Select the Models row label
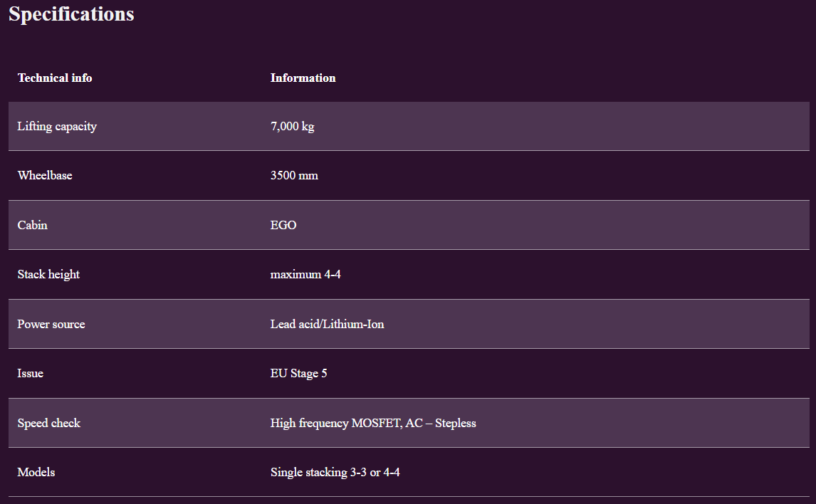The height and width of the screenshot is (504, 816). 36,472
